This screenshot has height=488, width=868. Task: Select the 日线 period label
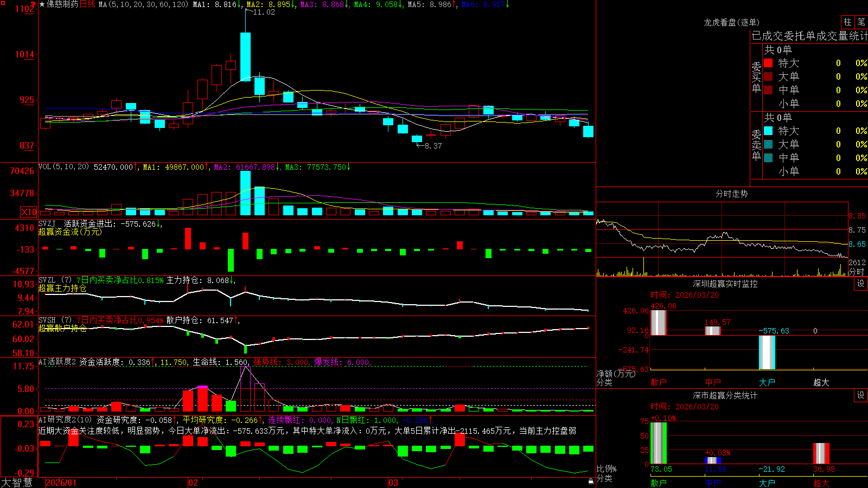point(87,4)
